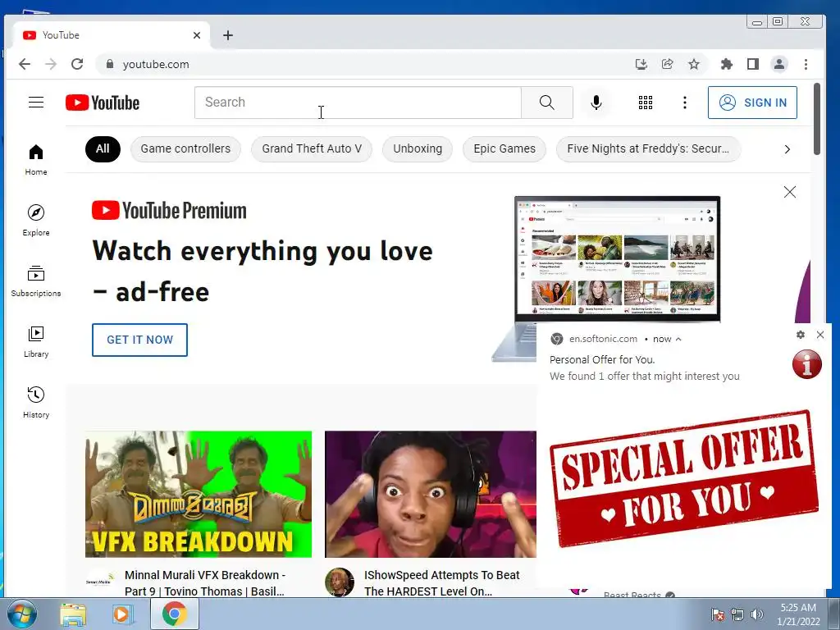The height and width of the screenshot is (630, 840).
Task: Go to Home in the sidebar
Action: pyautogui.click(x=36, y=160)
